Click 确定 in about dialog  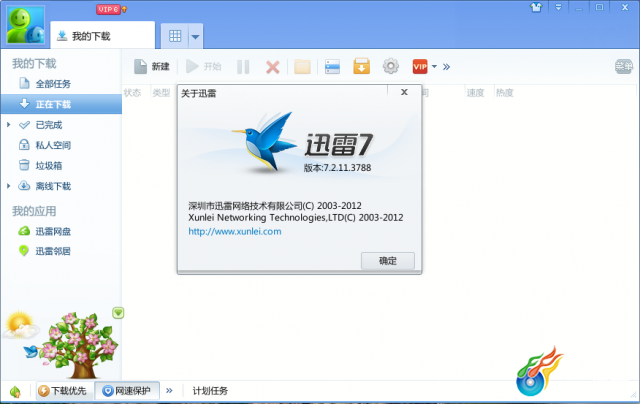[388, 261]
